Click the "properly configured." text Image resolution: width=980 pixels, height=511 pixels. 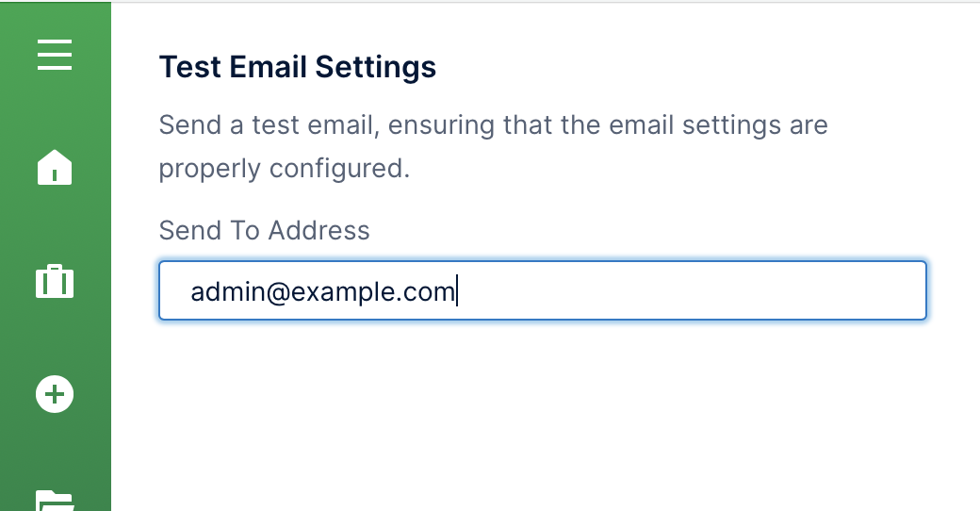(284, 169)
